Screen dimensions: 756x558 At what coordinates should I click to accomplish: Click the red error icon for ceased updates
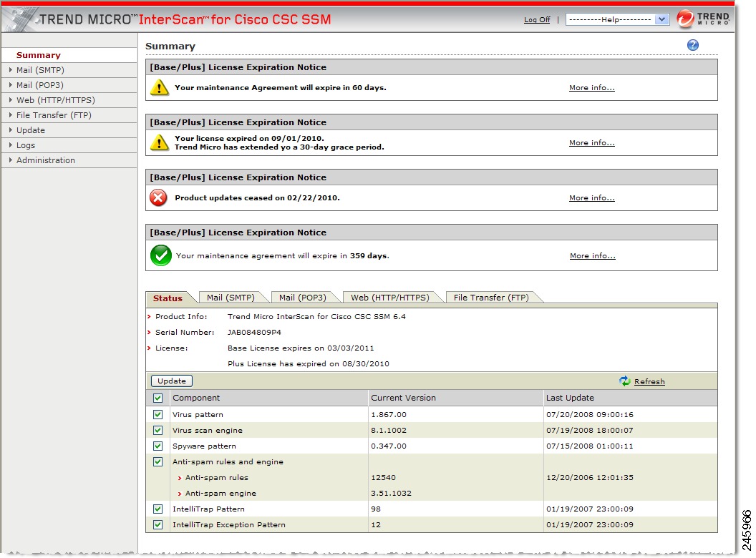pos(158,197)
